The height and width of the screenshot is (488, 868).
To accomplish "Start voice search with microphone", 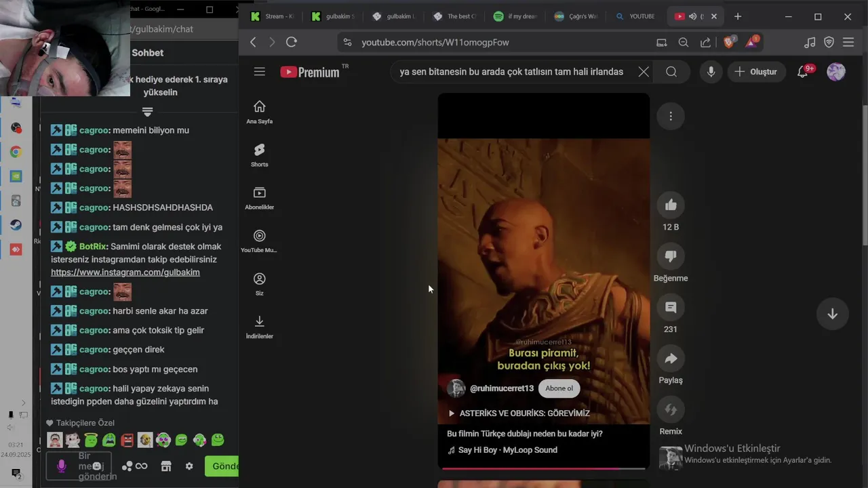I will 711,71.
